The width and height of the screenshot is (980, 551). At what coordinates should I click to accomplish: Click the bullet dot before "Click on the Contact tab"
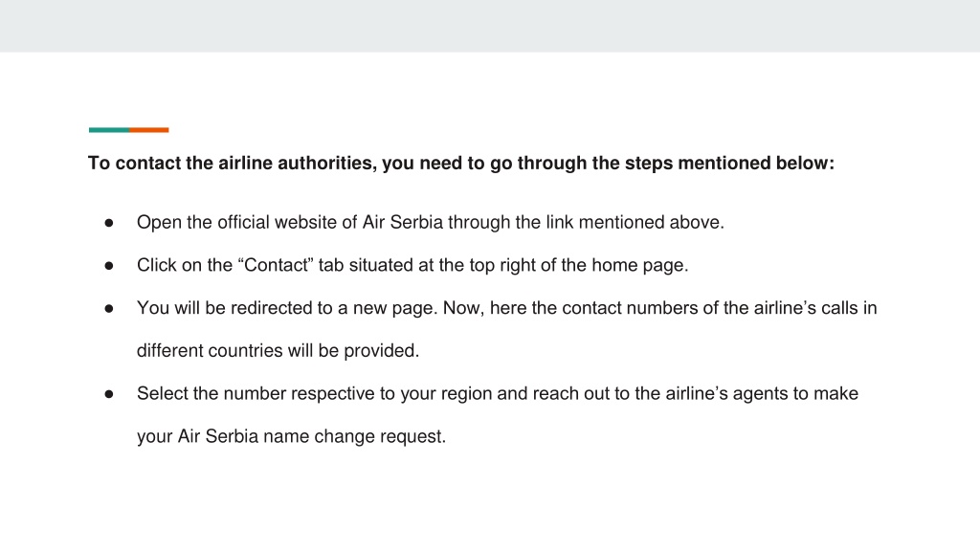pyautogui.click(x=109, y=266)
